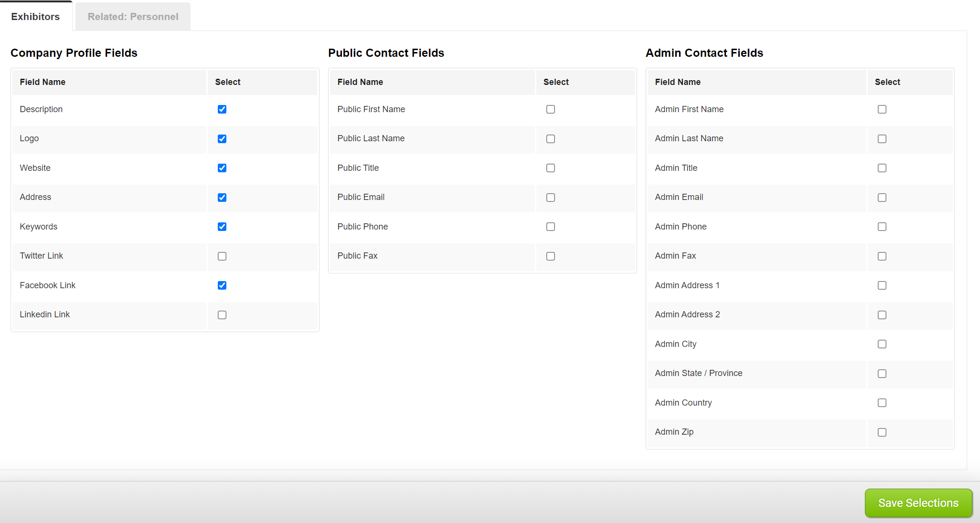Select the Admin Title checkbox

pyautogui.click(x=882, y=168)
